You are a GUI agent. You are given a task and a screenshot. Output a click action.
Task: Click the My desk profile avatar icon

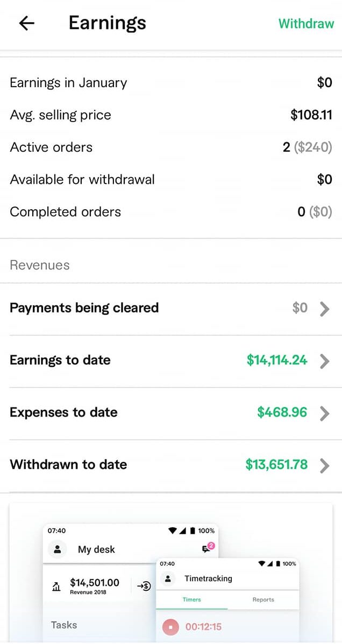click(57, 549)
